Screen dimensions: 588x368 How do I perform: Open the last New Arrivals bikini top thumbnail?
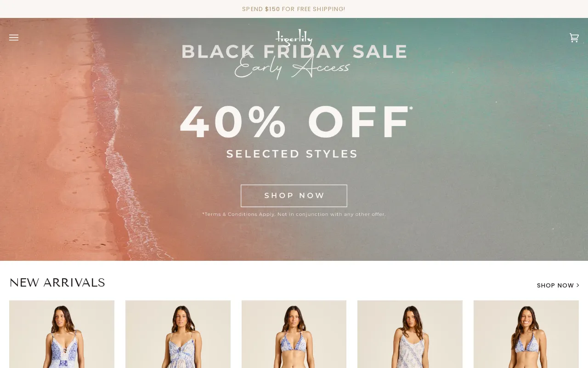tap(526, 334)
